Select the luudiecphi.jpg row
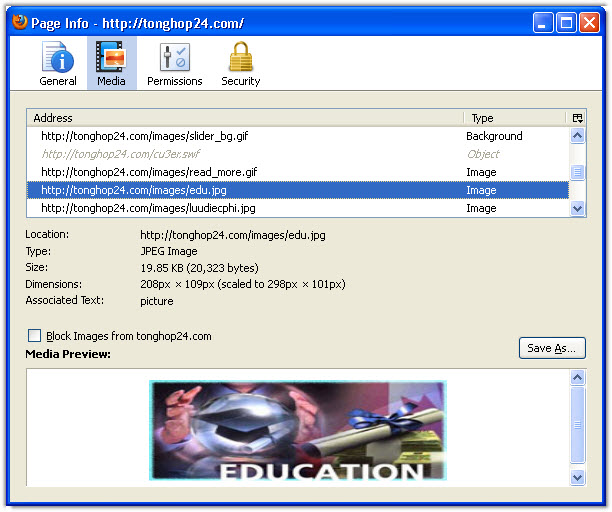 (297, 208)
